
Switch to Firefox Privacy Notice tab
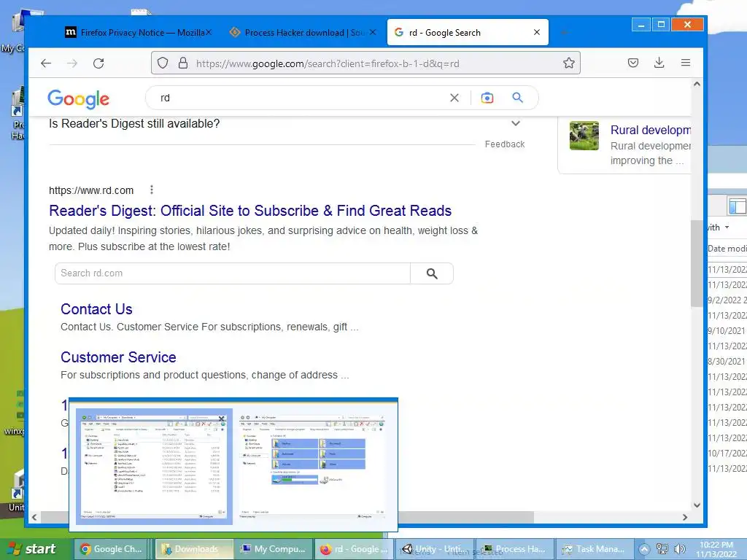[x=138, y=32]
